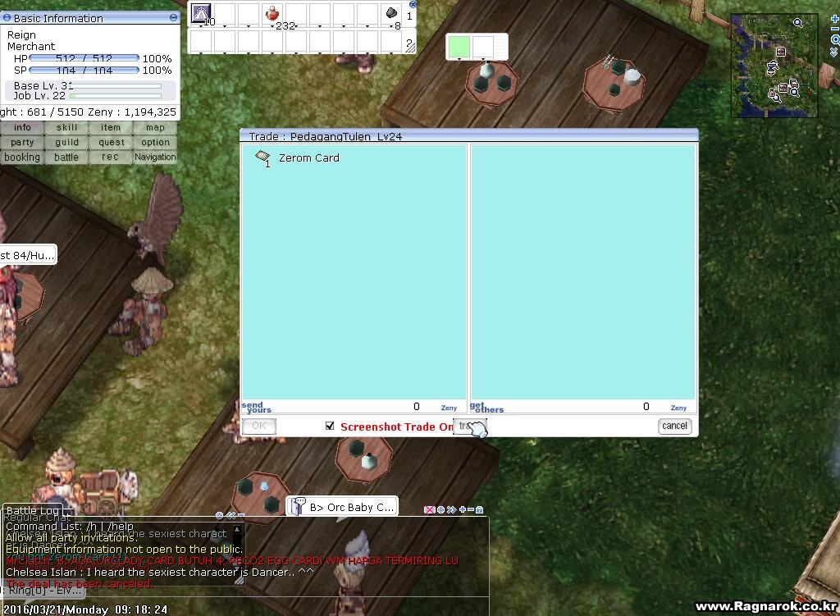Image resolution: width=840 pixels, height=616 pixels.
Task: Open the booking menu button
Action: coord(22,157)
